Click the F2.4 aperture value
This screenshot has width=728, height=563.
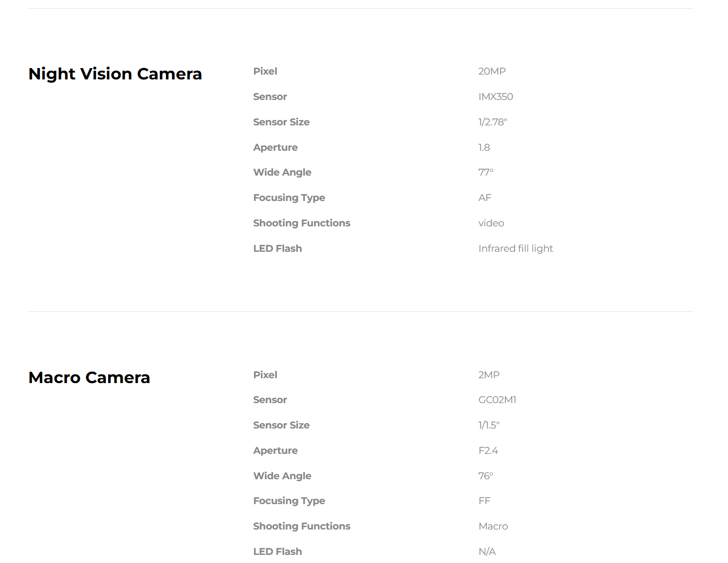[x=488, y=451]
